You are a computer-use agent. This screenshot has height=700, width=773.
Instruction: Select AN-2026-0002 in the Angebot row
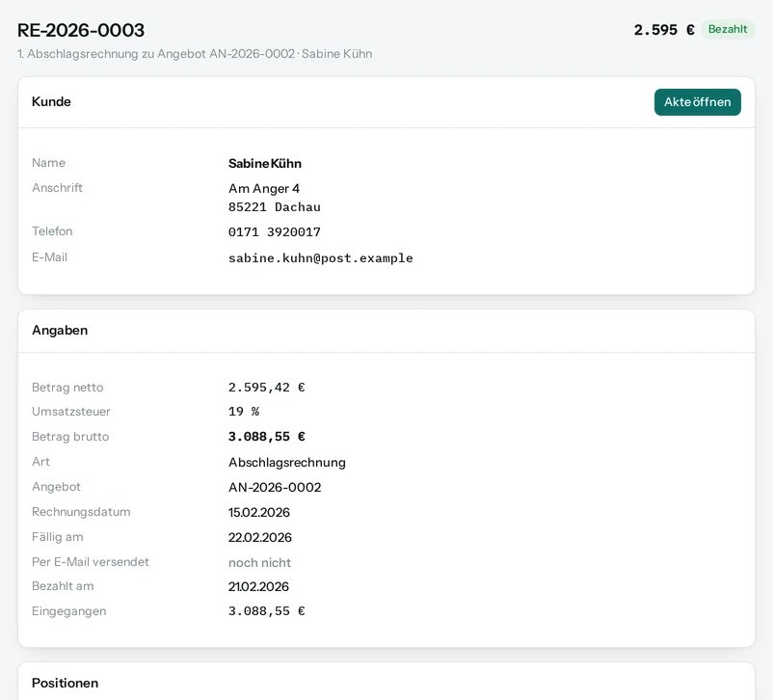coord(275,487)
